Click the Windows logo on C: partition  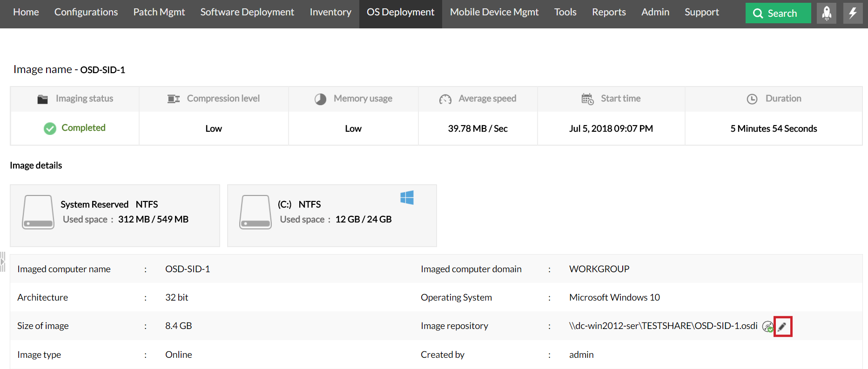click(x=407, y=198)
